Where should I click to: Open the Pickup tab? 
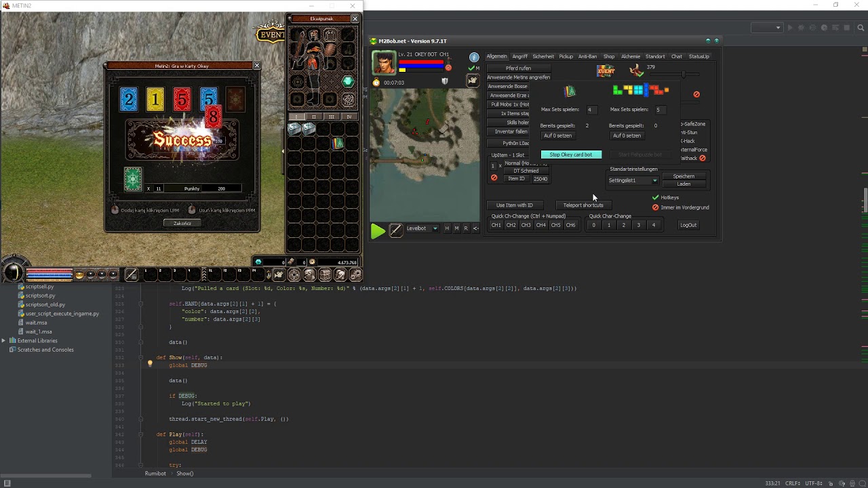[566, 56]
